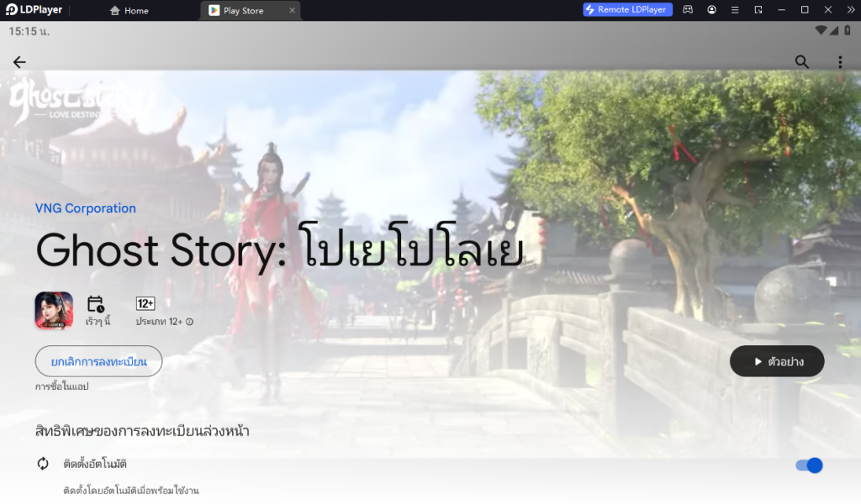The height and width of the screenshot is (504, 861).
Task: Open the gamepad settings icon
Action: [688, 10]
